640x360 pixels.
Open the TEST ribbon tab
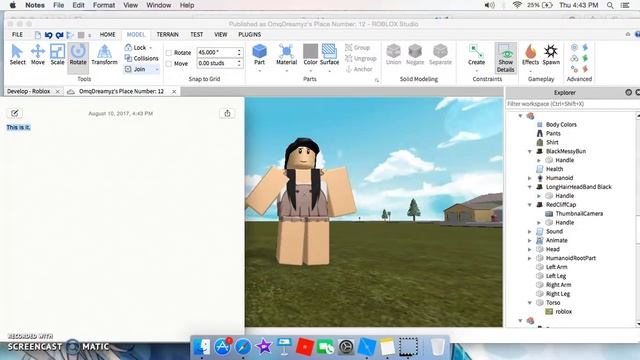click(x=196, y=35)
